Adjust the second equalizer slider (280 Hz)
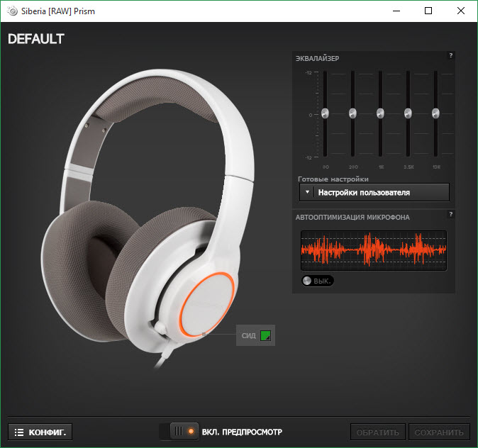The image size is (478, 448). tap(352, 113)
